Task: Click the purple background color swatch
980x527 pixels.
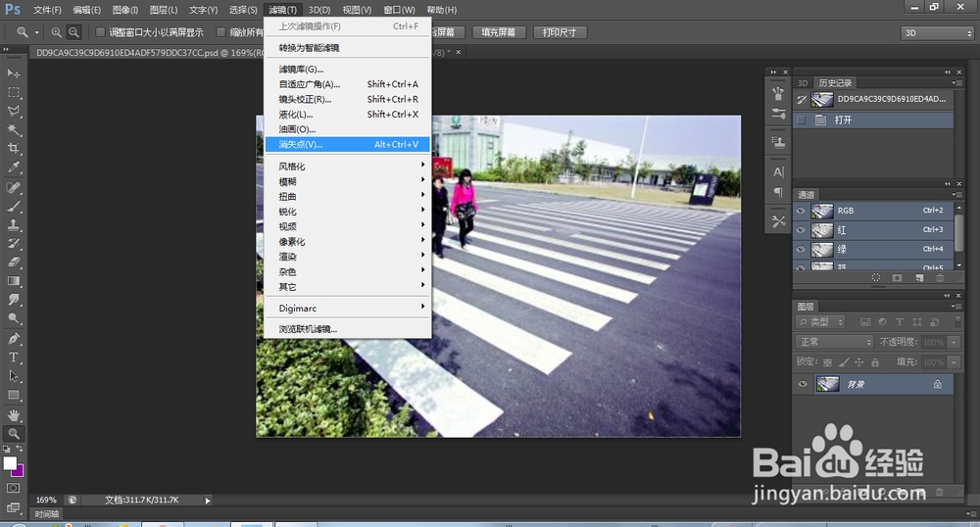Action: click(x=19, y=471)
